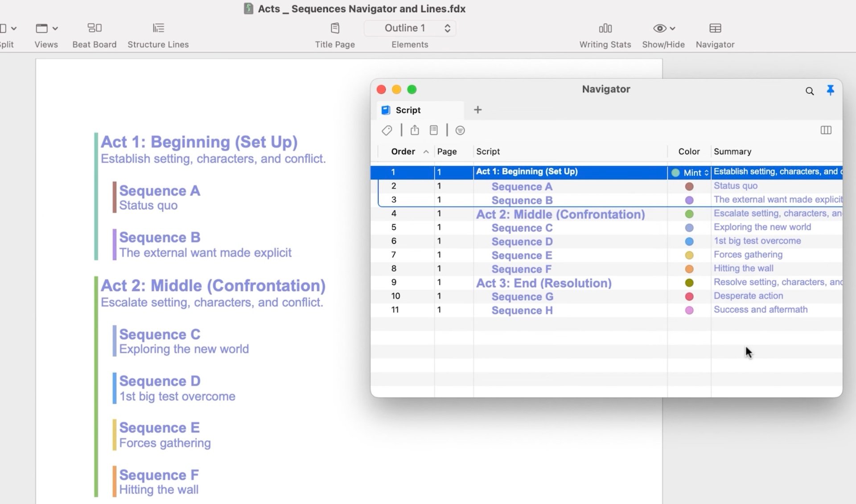Add a new Navigator tab with plus
Screen dimensions: 856x504
(477, 110)
